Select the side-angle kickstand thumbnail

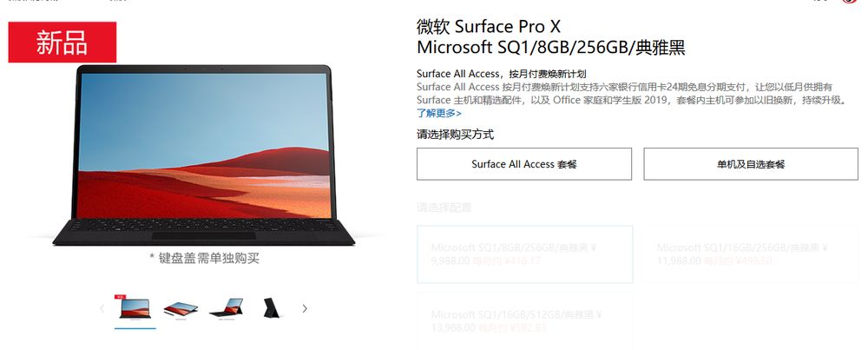coord(227,308)
